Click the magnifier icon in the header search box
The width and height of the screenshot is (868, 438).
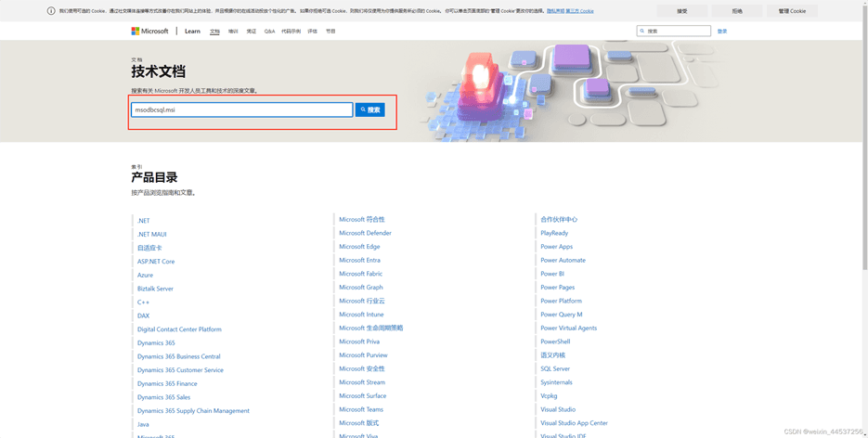click(642, 32)
